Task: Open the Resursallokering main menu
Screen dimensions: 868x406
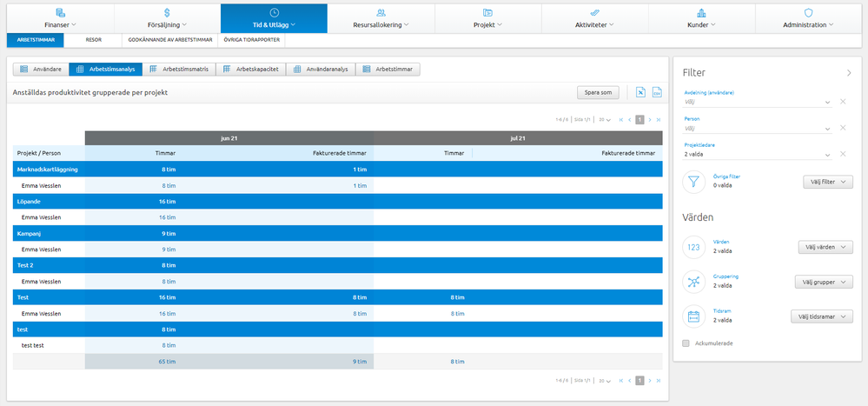Action: click(381, 19)
